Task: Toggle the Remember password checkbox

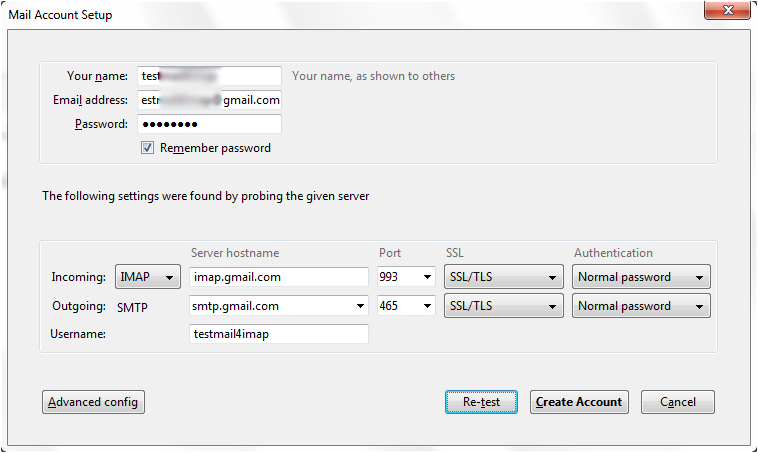Action: tap(147, 147)
